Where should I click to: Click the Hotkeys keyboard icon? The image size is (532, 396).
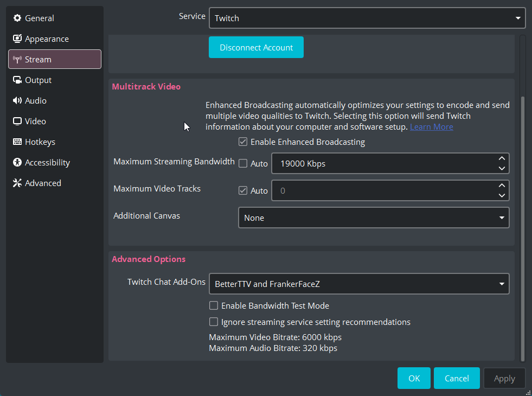tap(17, 142)
